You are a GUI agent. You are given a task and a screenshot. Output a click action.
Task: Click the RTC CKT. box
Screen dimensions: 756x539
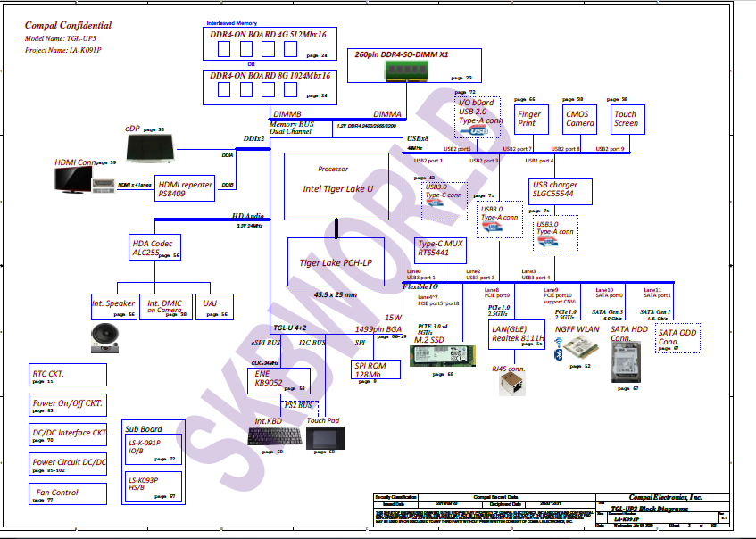tap(68, 375)
